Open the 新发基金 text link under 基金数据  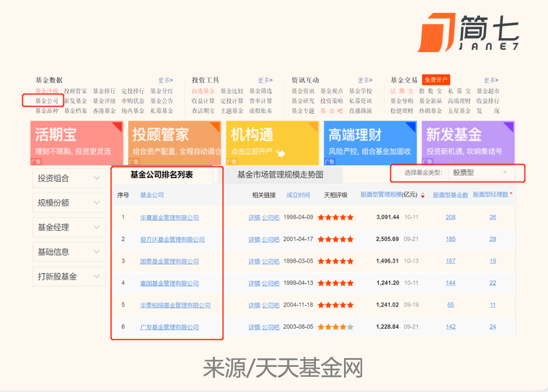click(76, 101)
